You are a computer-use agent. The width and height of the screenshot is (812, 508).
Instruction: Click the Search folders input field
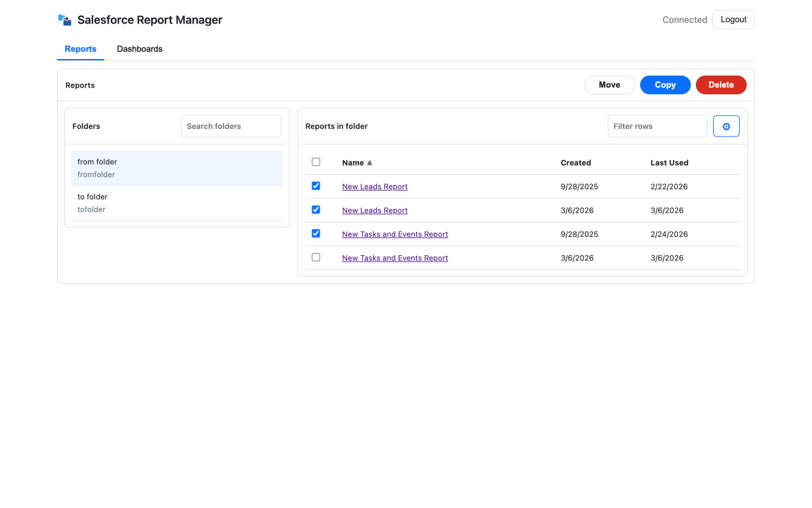click(231, 126)
